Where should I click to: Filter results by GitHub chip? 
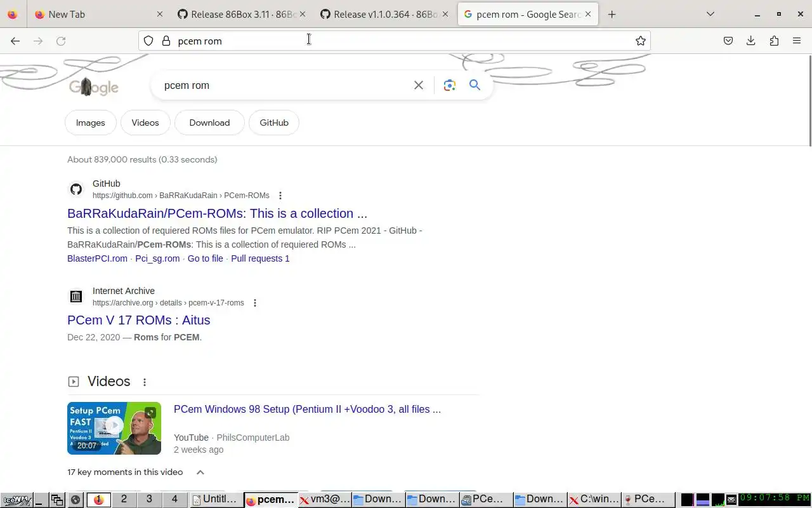(x=274, y=123)
